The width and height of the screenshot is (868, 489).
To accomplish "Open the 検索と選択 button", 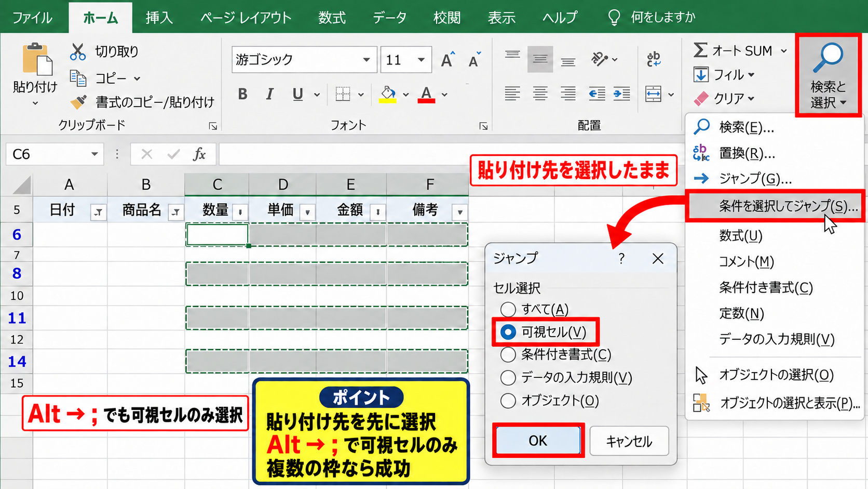I will point(828,75).
